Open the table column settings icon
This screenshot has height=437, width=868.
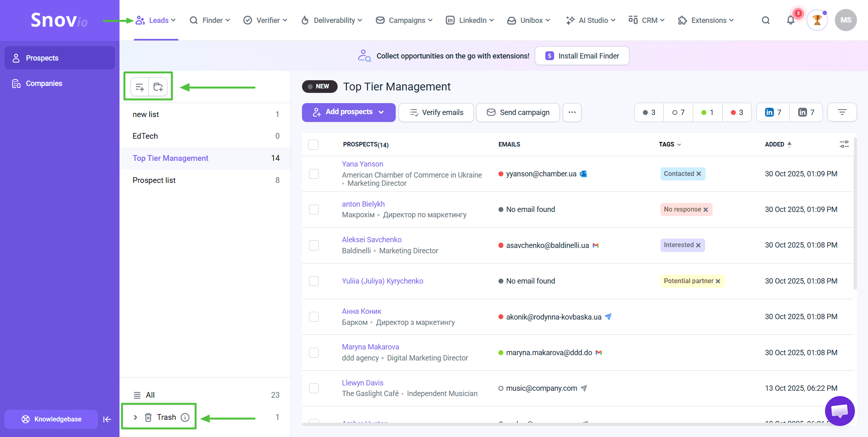(844, 144)
